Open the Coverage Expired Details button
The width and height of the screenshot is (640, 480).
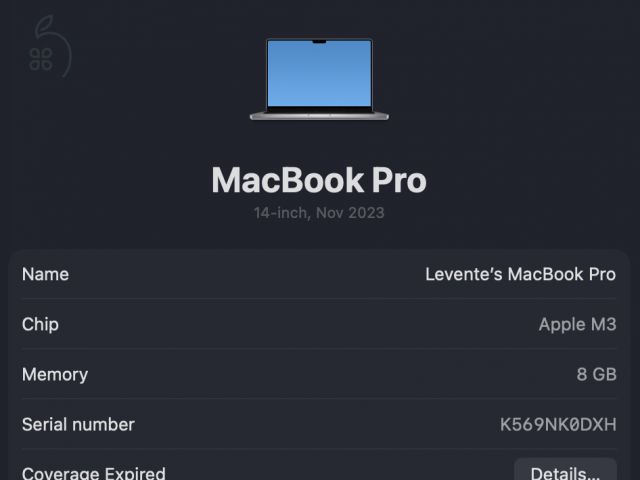click(565, 471)
